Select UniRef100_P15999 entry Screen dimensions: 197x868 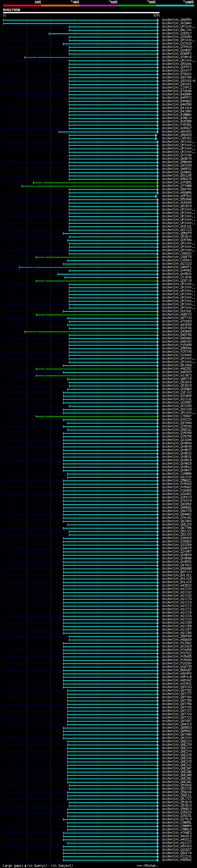tap(177, 345)
